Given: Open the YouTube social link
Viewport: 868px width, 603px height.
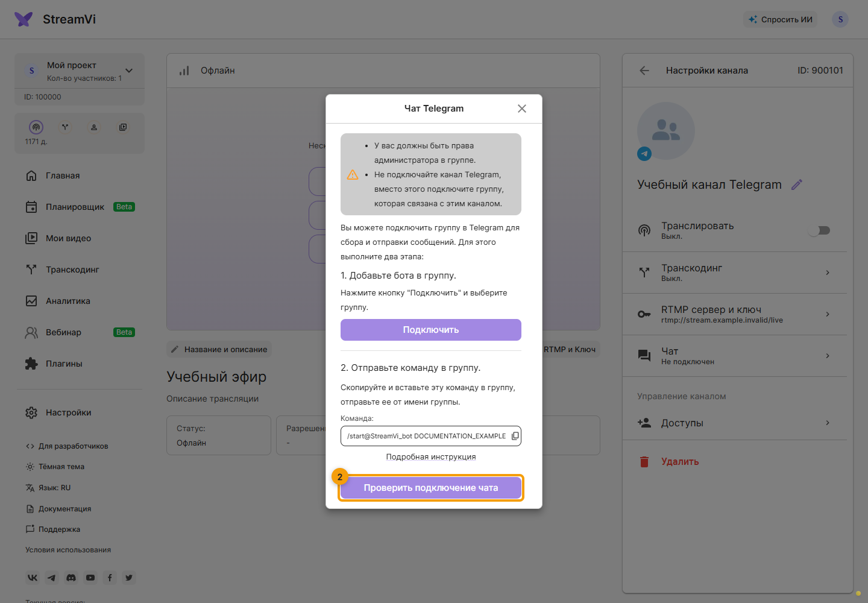Looking at the screenshot, I should tap(90, 578).
